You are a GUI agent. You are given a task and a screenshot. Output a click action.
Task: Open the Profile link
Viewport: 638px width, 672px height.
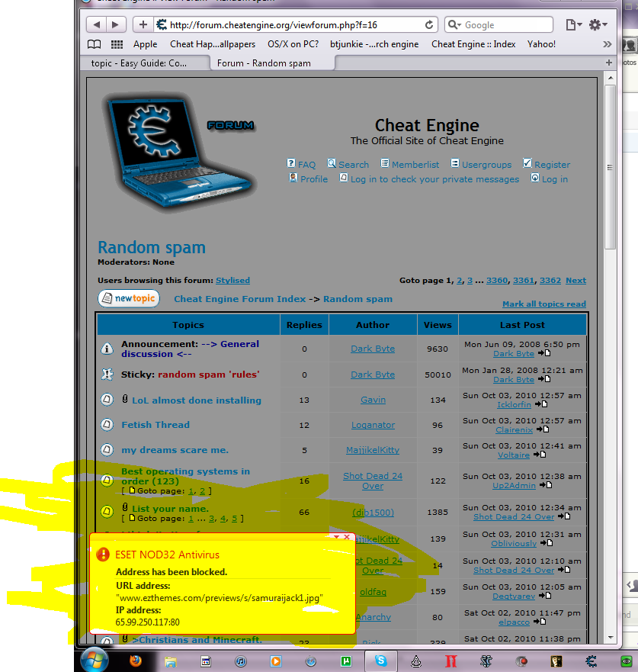(314, 179)
